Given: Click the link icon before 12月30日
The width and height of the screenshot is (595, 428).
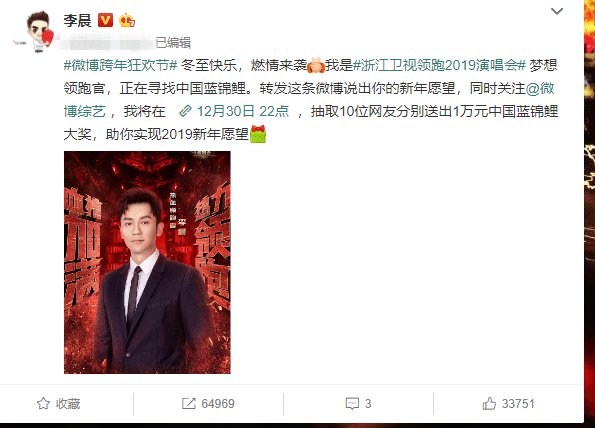Looking at the screenshot, I should (185, 111).
